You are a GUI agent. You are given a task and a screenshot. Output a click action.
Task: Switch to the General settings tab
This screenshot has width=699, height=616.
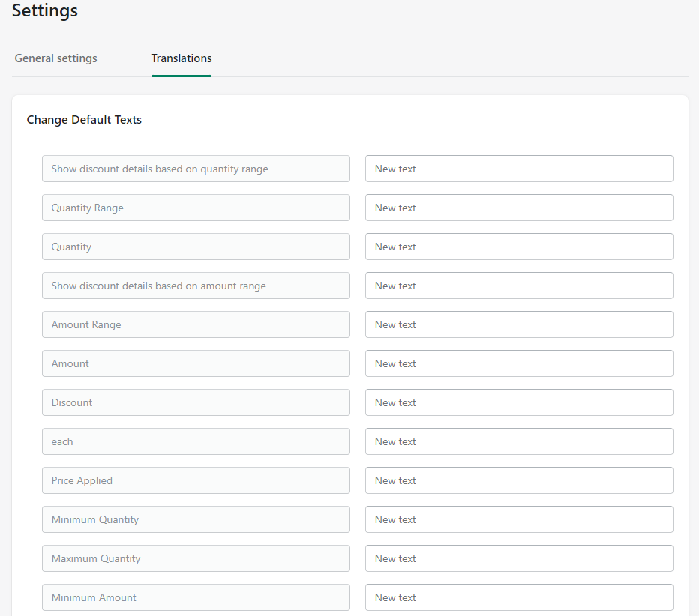pos(55,58)
